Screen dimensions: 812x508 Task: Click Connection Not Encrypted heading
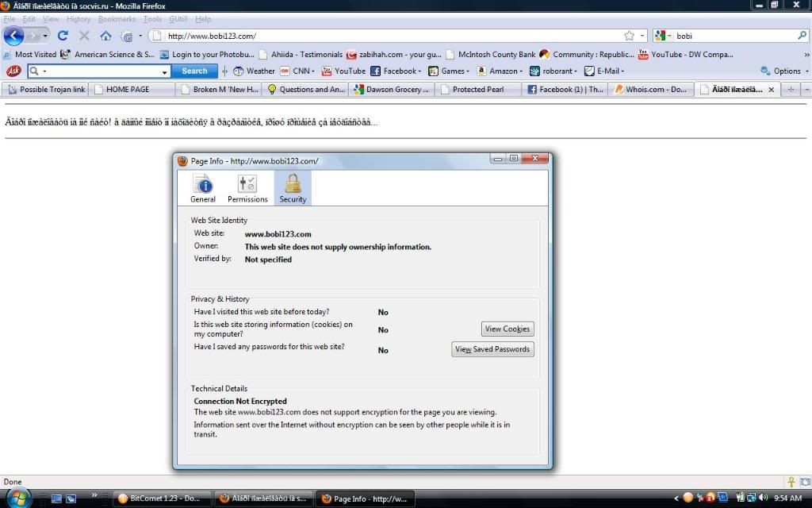(x=239, y=401)
